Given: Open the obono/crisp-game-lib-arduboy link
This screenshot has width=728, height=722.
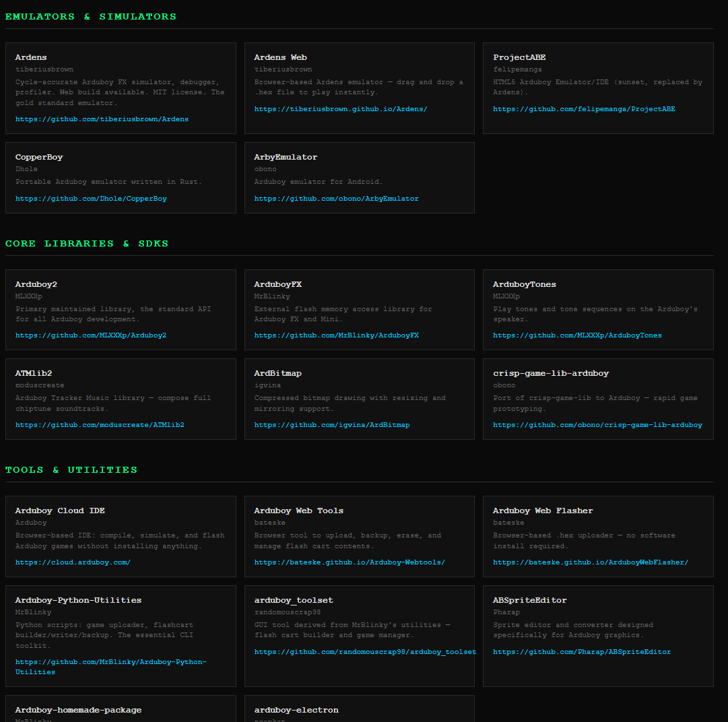Looking at the screenshot, I should point(597,425).
